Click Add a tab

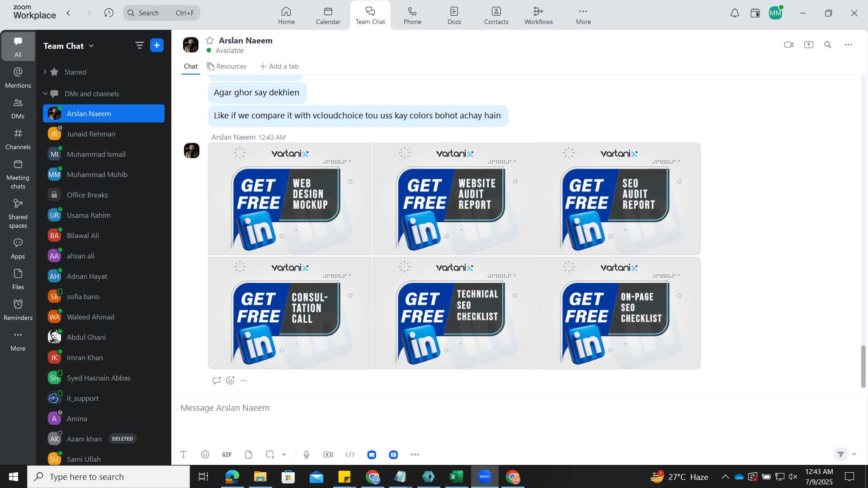pyautogui.click(x=279, y=66)
